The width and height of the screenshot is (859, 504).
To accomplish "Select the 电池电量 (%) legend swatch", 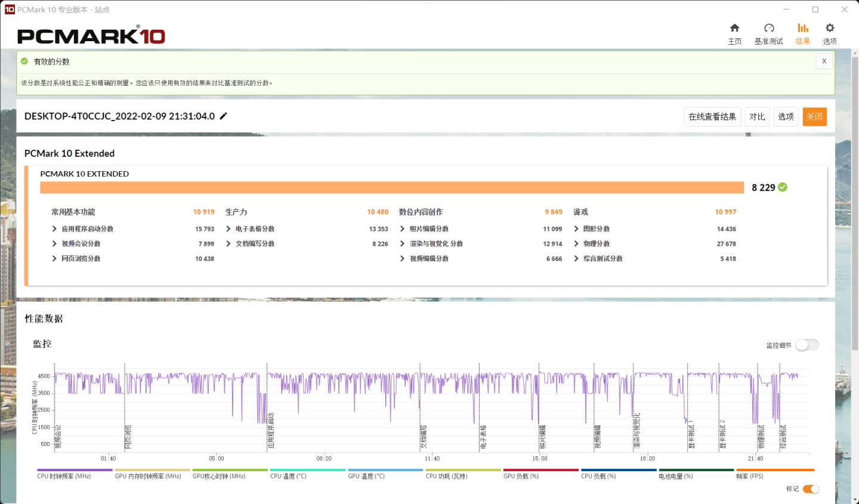I will coord(696,470).
